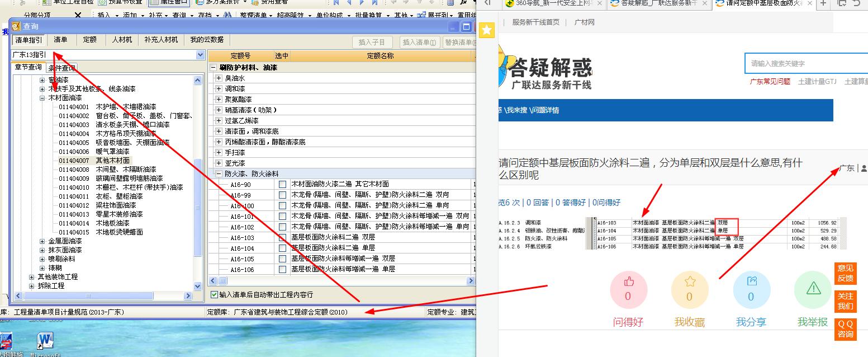This screenshot has height=357, width=868.
Task: Select tree item 011404001 木护墙、木墙裙油漆
Action: 108,107
